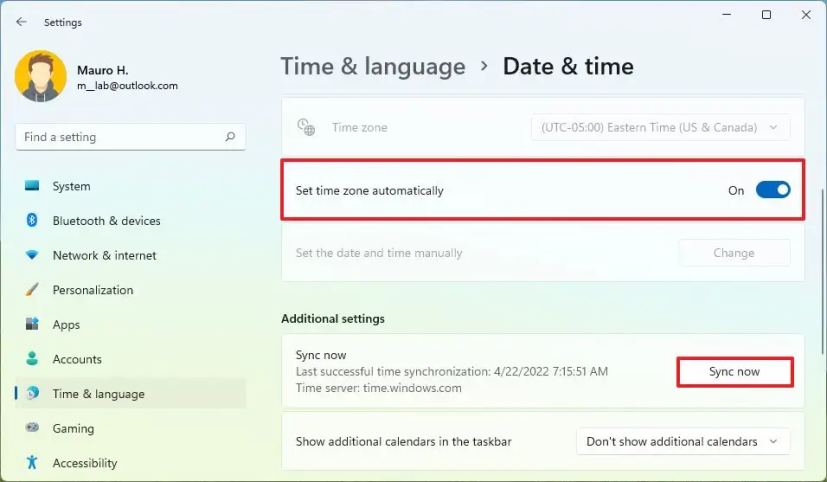Open Gaming settings section
The height and width of the screenshot is (482, 827).
131,428
